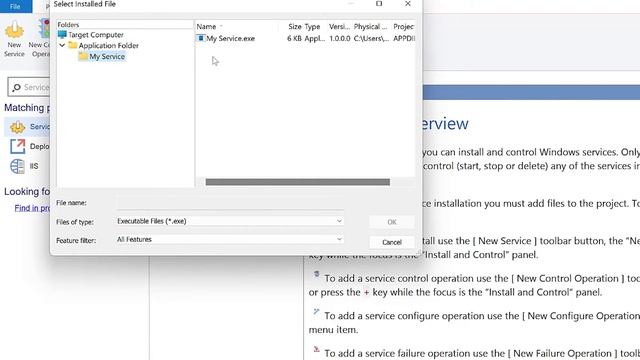Image resolution: width=640 pixels, height=360 pixels.
Task: Select the My Service.exe file
Action: [x=230, y=38]
